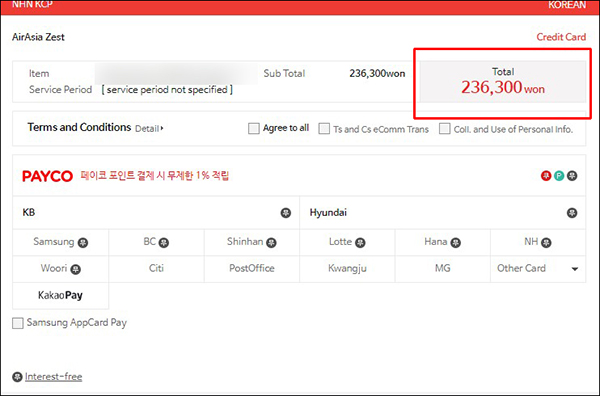Click the Terms and Conditions heading
Screen dimensions: 600x396
79,127
